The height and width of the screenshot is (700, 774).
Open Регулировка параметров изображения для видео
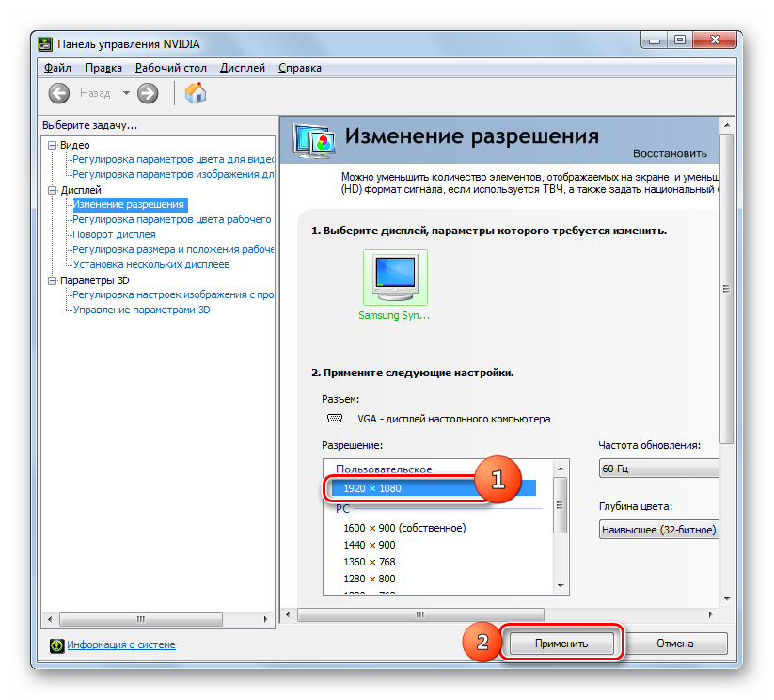click(x=173, y=174)
